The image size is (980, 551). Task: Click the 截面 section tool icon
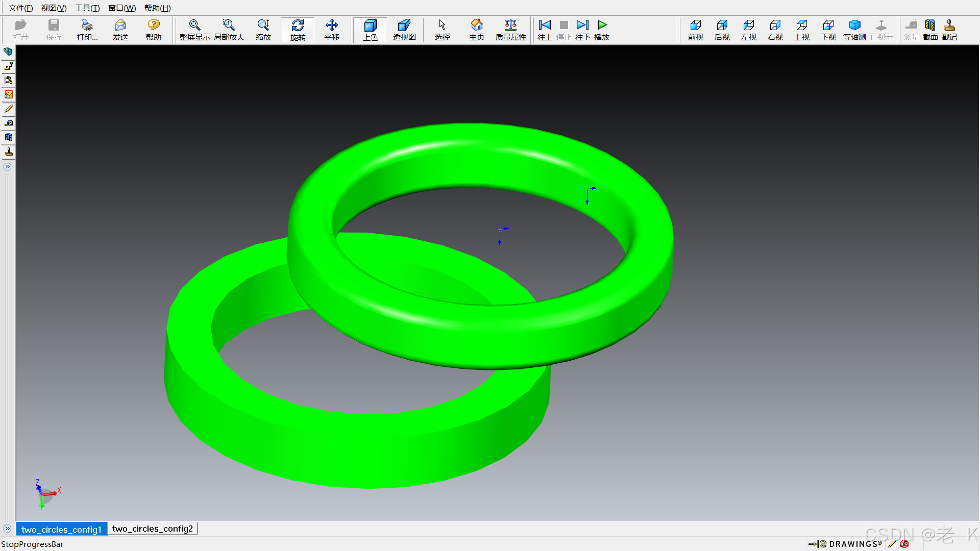click(x=930, y=30)
